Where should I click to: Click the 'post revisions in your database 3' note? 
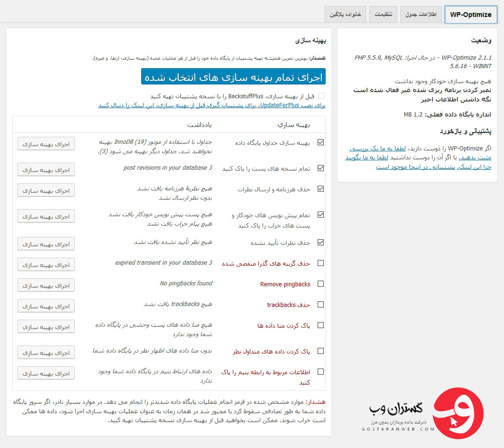point(168,168)
